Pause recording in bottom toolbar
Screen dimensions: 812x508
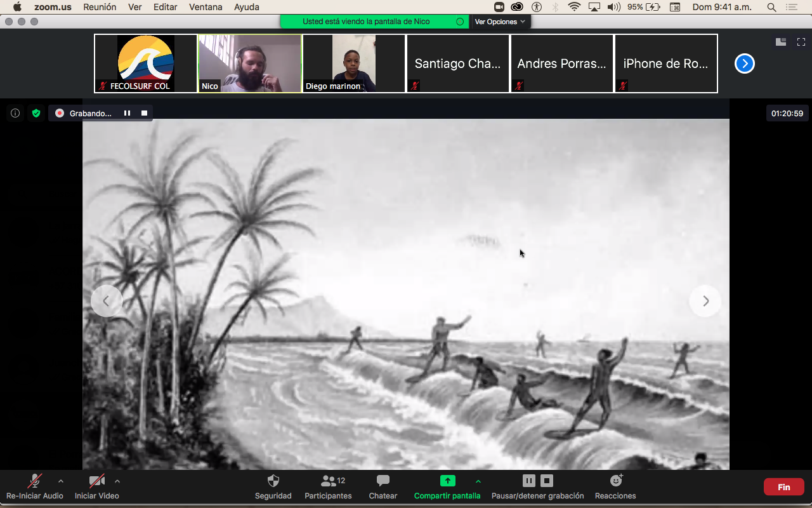pyautogui.click(x=529, y=481)
